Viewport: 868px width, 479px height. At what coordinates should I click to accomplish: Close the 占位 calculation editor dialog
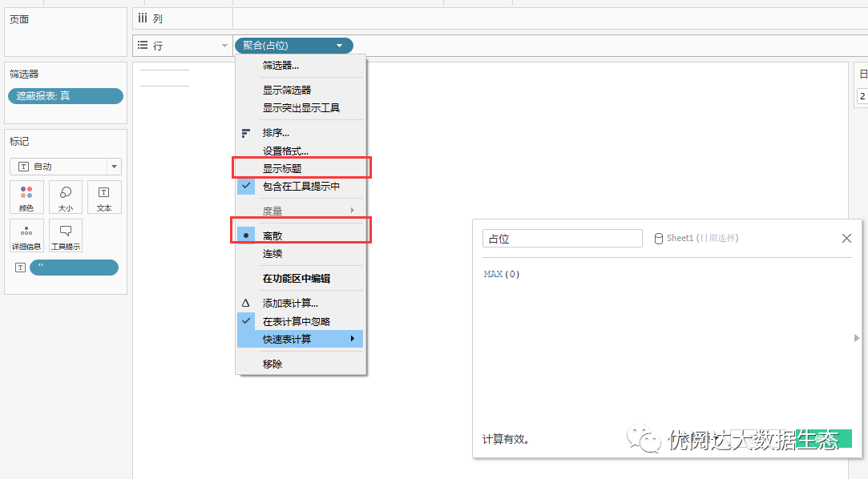846,239
